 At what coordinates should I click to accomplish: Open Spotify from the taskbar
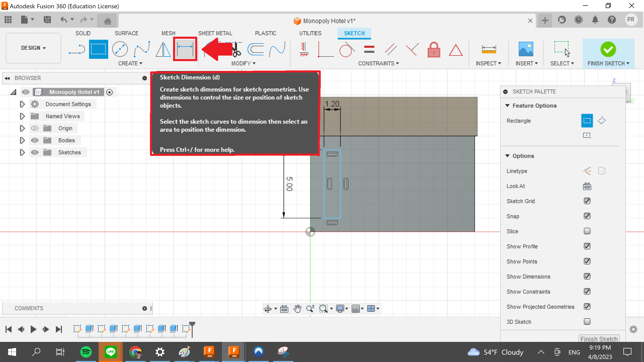86,352
